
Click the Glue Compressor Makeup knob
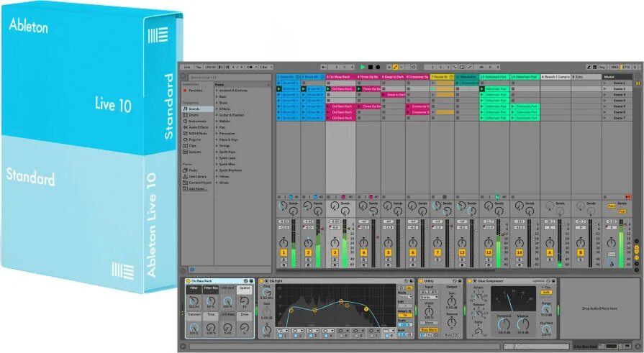click(523, 324)
